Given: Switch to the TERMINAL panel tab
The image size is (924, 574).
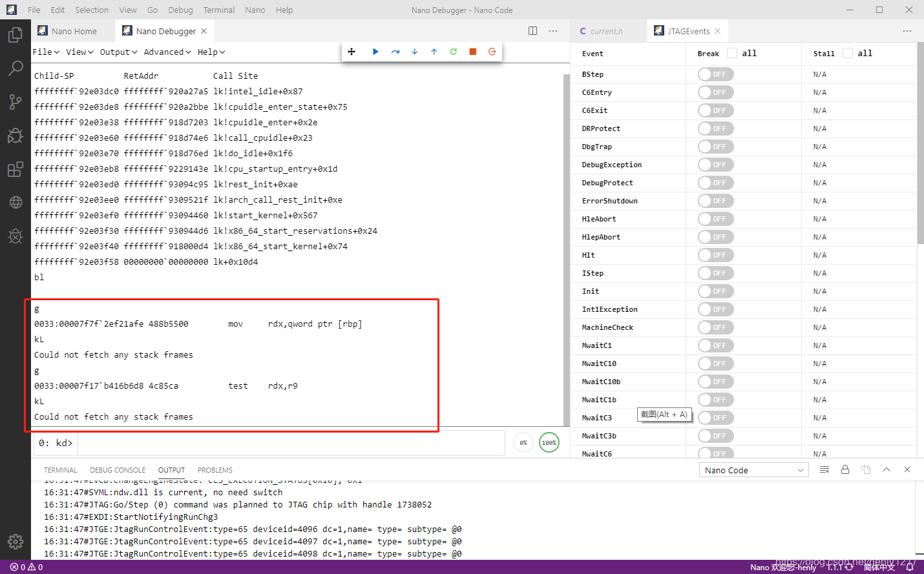Looking at the screenshot, I should coord(60,470).
